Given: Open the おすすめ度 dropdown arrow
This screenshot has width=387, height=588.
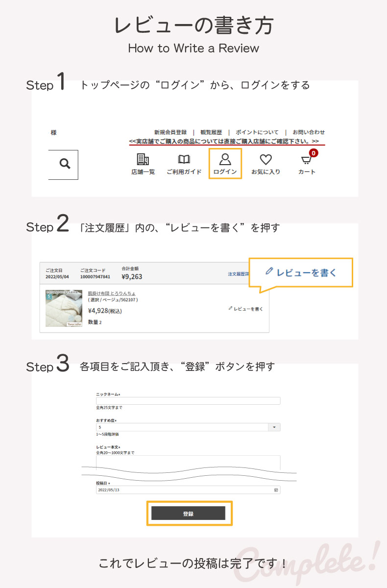Looking at the screenshot, I should tap(274, 427).
